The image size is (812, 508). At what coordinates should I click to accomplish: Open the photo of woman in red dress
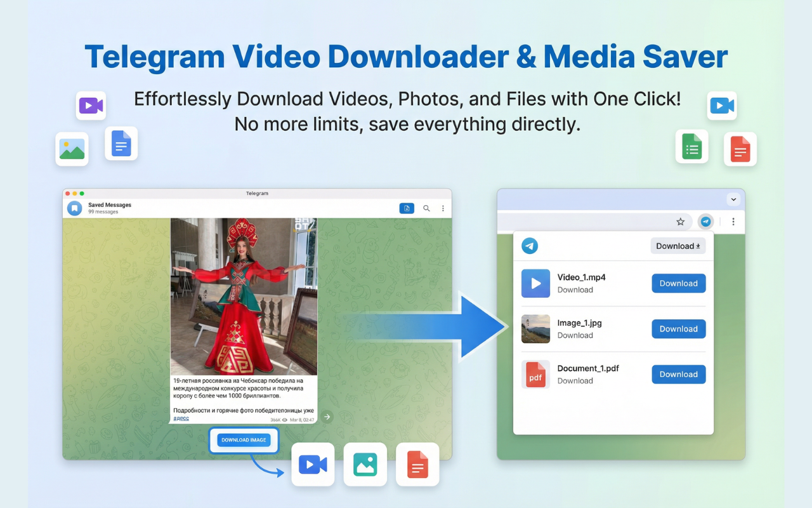tap(244, 297)
